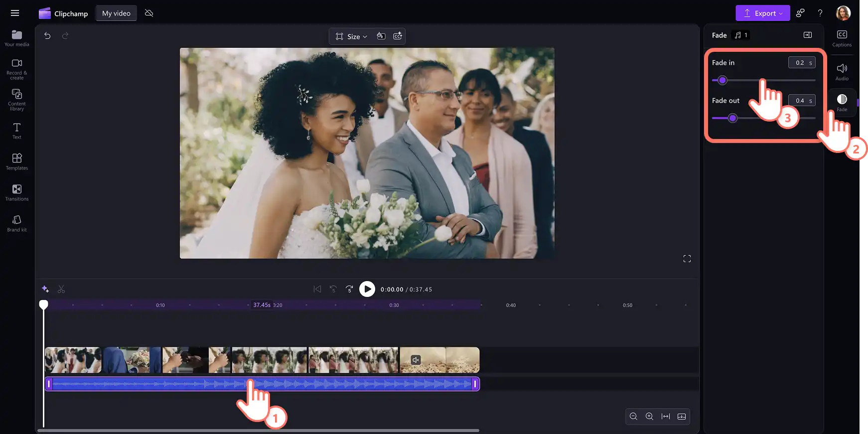868x434 pixels.
Task: Select the hands close-up video clip
Action: (x=196, y=360)
